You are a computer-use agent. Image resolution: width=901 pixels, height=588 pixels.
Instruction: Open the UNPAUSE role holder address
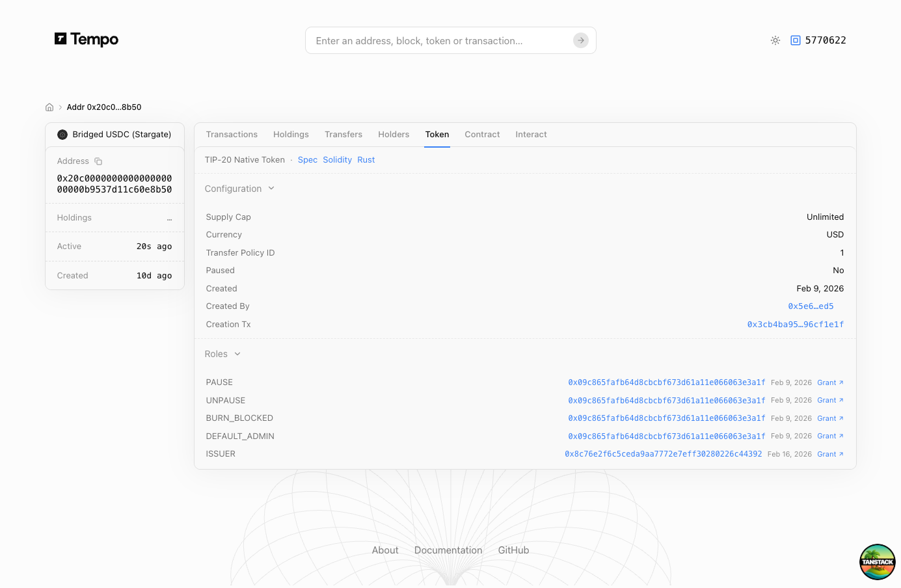click(666, 401)
